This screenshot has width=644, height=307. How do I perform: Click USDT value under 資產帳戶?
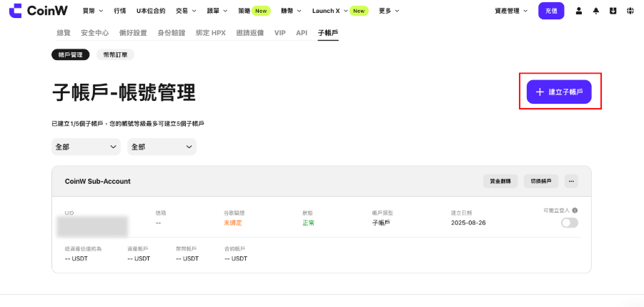tap(139, 258)
